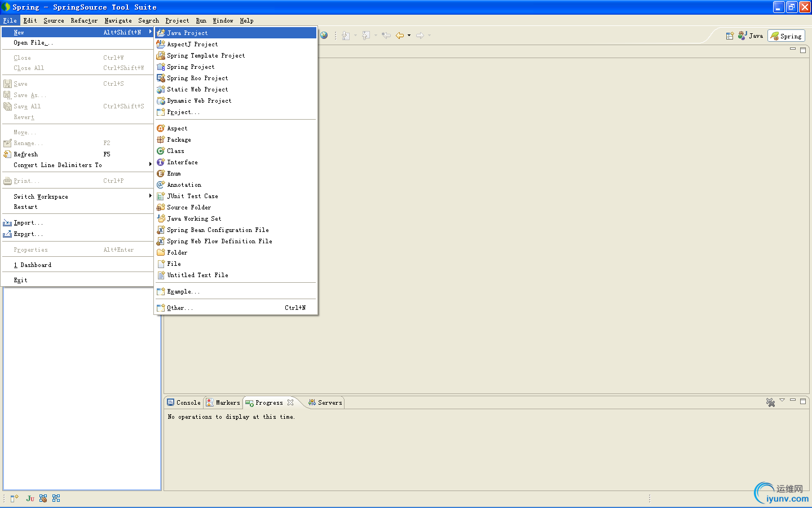
Task: Open the Run menu
Action: tap(201, 20)
